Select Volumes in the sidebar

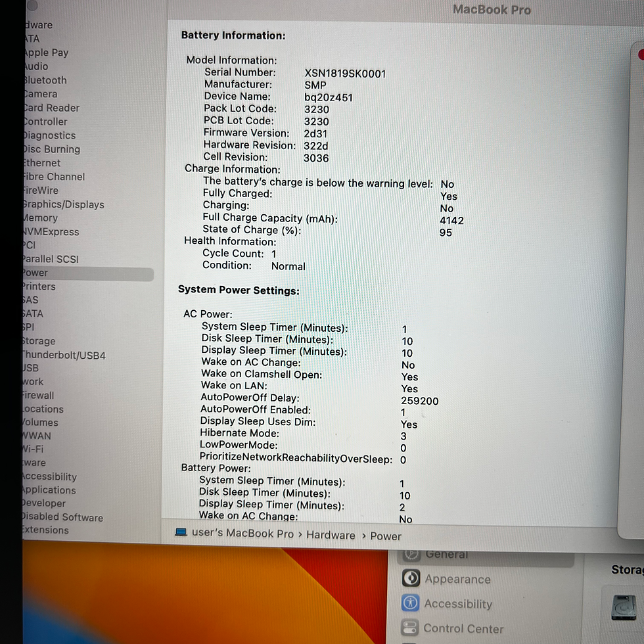coord(40,422)
